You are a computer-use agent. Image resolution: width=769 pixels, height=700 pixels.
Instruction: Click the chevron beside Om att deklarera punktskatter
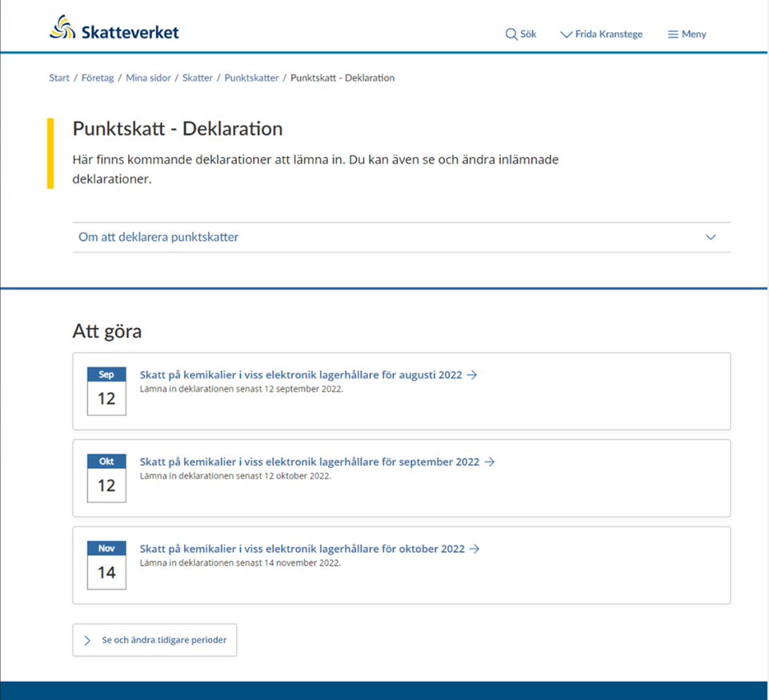click(711, 237)
